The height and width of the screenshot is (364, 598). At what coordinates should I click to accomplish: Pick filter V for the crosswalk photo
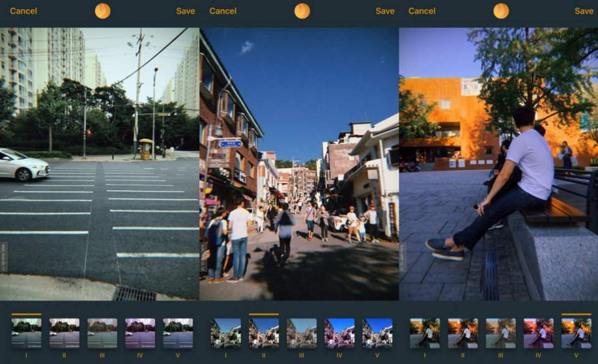click(178, 333)
